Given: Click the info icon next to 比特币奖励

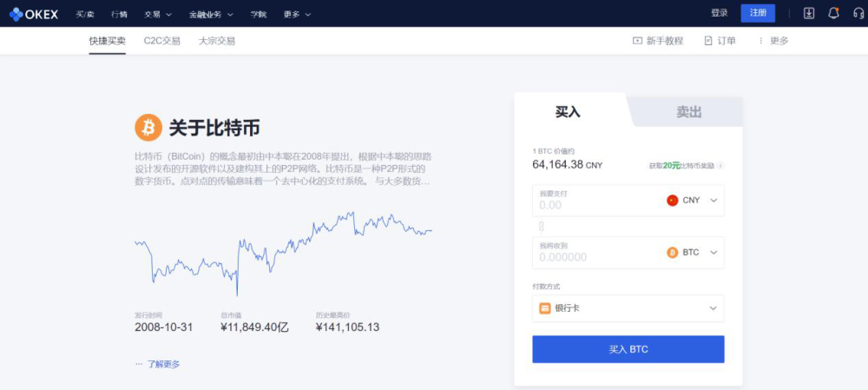Looking at the screenshot, I should 720,165.
